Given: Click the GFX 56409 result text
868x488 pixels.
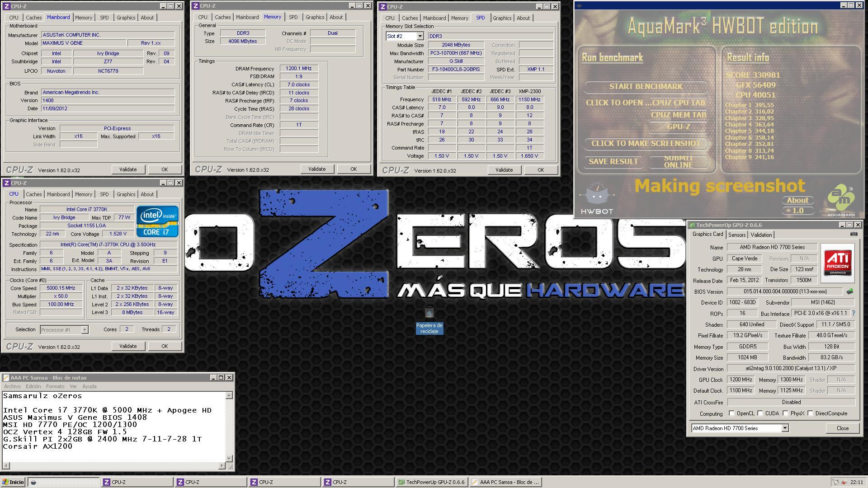Looking at the screenshot, I should (x=755, y=85).
